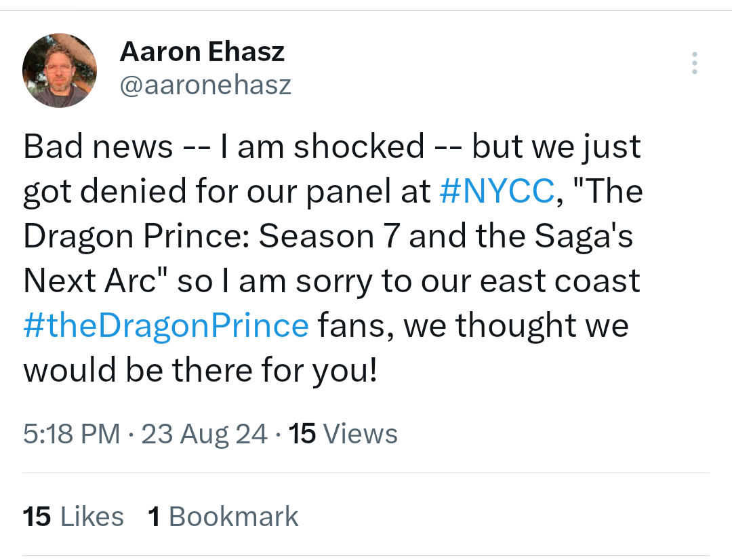Open the three-dot more options menu
The image size is (732, 560).
(695, 63)
